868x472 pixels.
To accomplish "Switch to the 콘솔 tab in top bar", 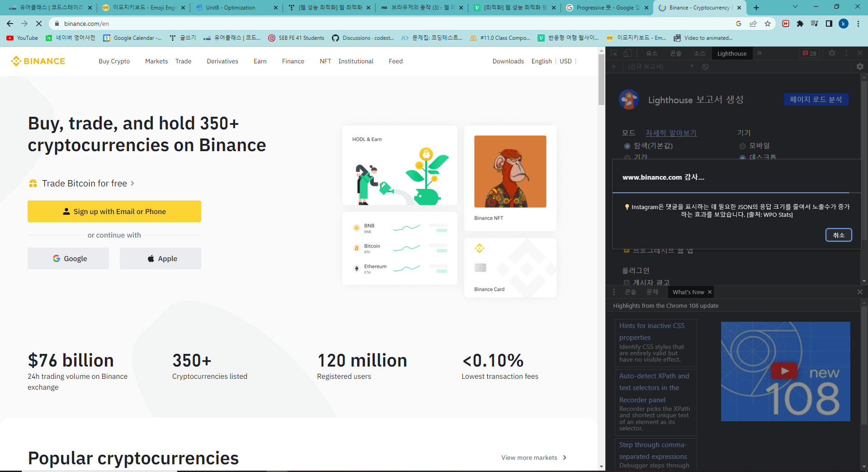I will coord(676,53).
